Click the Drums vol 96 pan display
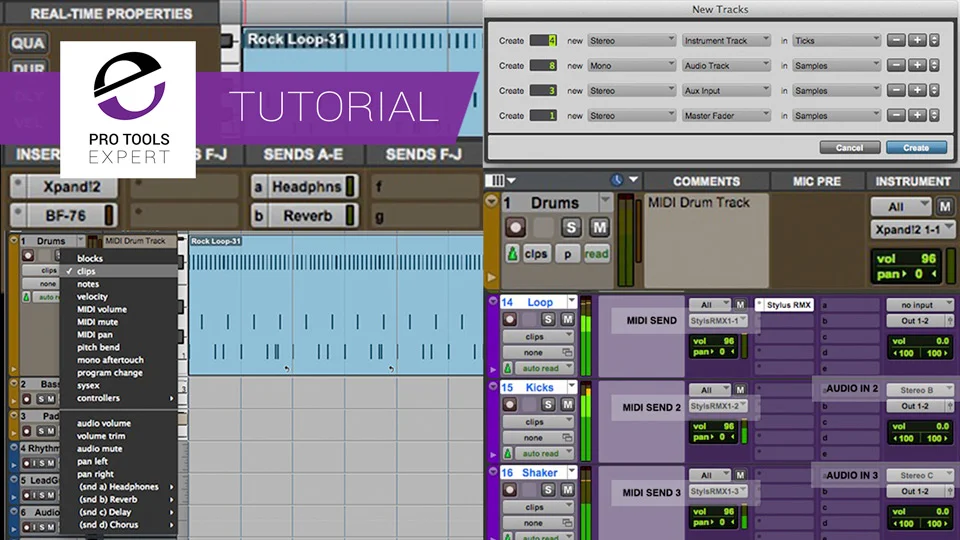 908,266
